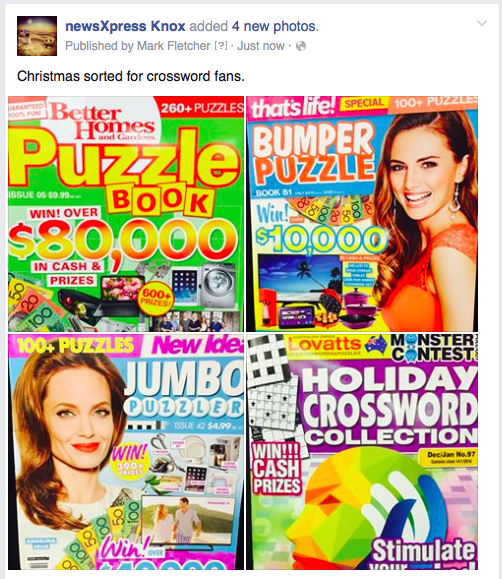The image size is (502, 579).
Task: Click the Christmas sorted for crossword fans caption
Action: 131,76
